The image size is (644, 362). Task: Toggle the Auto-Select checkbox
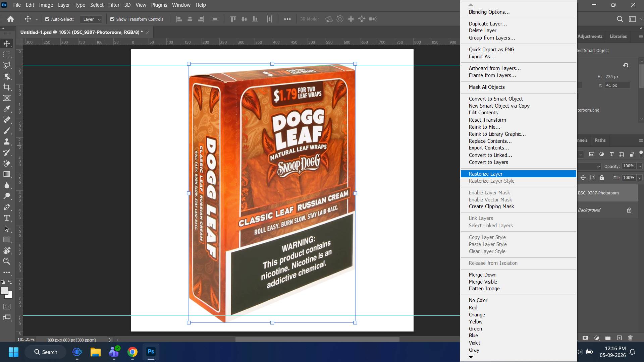47,19
